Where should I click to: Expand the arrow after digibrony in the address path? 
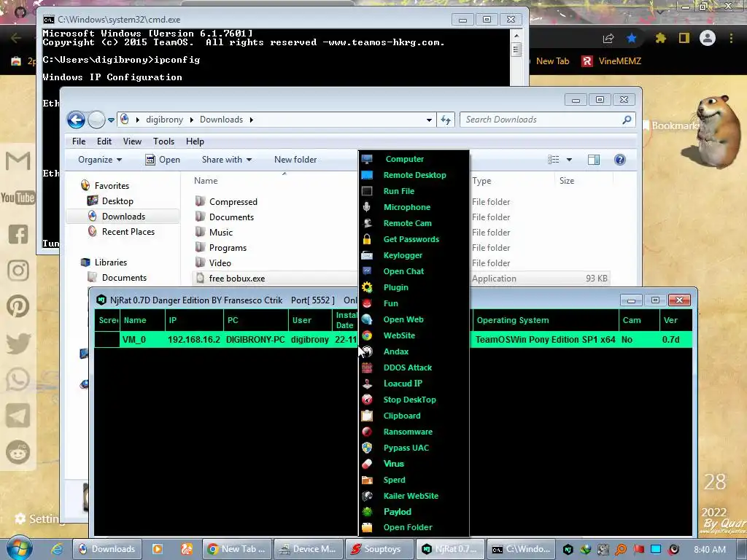click(191, 120)
